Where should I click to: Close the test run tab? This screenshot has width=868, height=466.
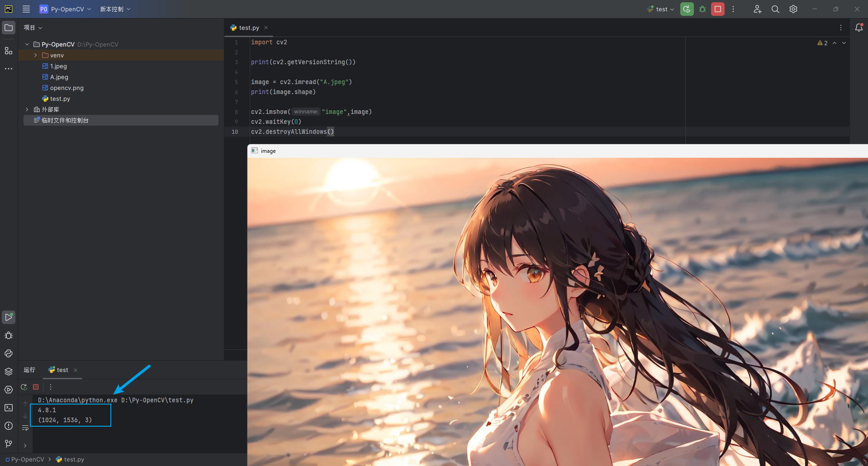76,370
